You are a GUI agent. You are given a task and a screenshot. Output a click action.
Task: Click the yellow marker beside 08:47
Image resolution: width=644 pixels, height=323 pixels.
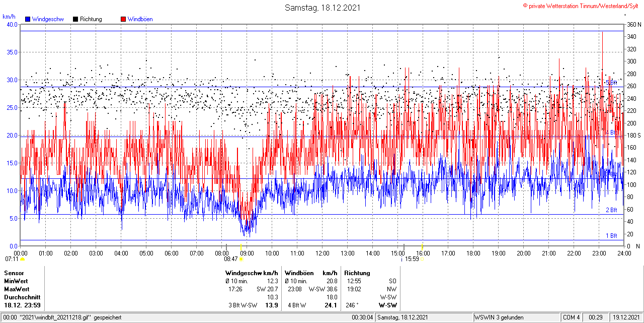(x=240, y=259)
